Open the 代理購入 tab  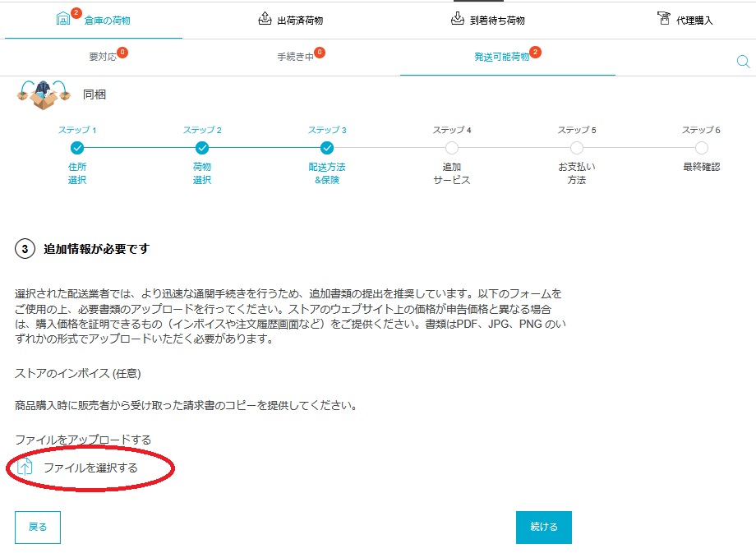pyautogui.click(x=694, y=21)
